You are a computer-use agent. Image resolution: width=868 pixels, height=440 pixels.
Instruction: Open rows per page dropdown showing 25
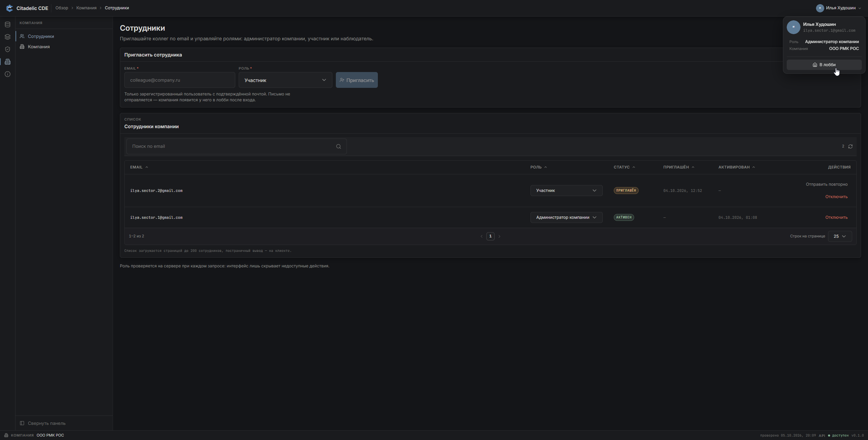[840, 236]
